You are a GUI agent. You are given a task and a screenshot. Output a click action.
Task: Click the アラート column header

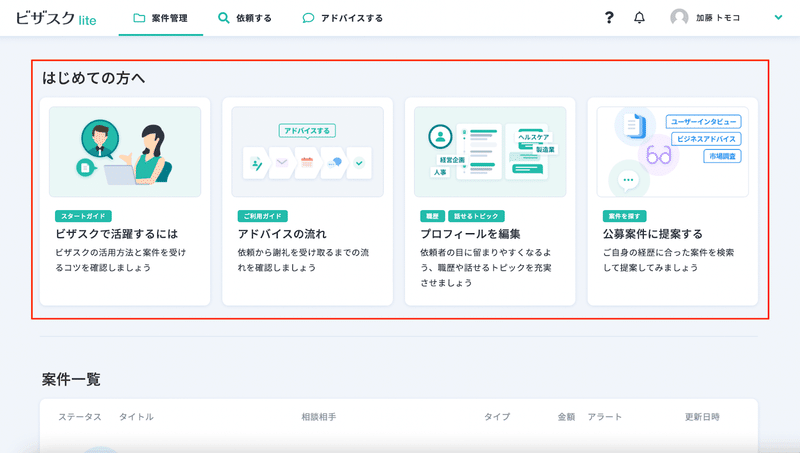pyautogui.click(x=605, y=417)
